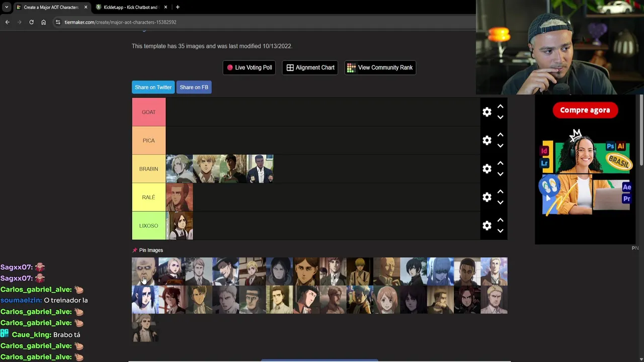Move PICA row up arrow
644x362 pixels.
(x=500, y=135)
